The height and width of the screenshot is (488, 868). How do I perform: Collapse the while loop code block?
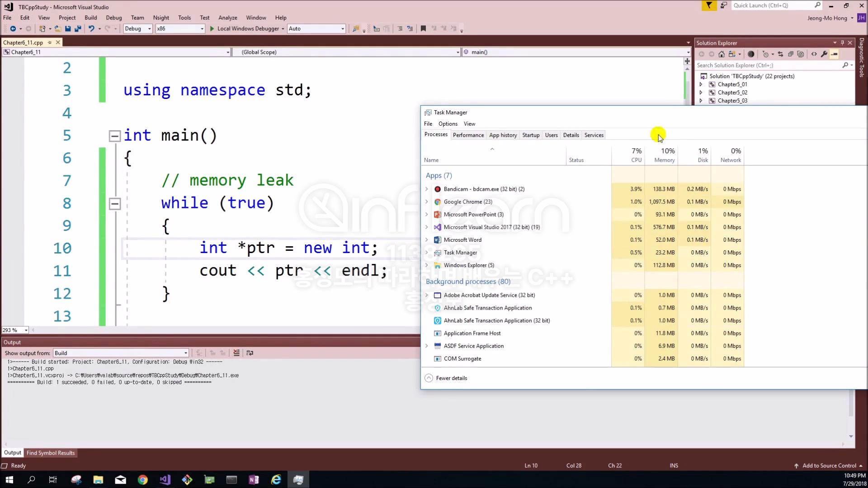[115, 203]
